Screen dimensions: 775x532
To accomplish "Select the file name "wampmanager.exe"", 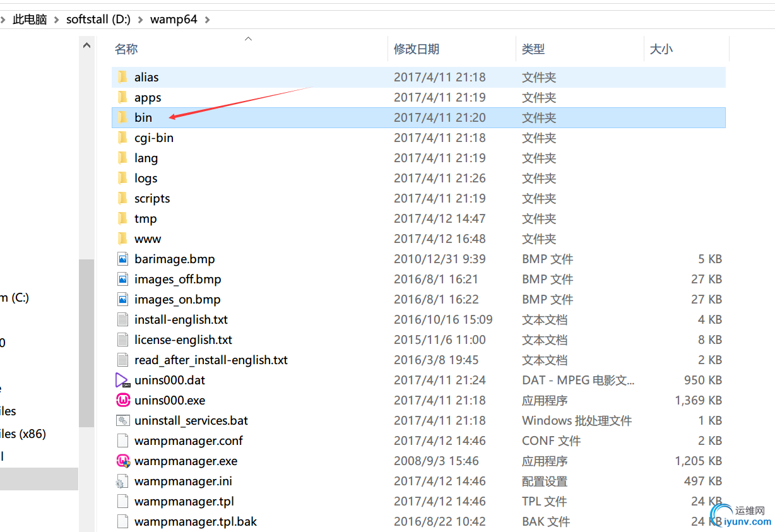I will 186,461.
